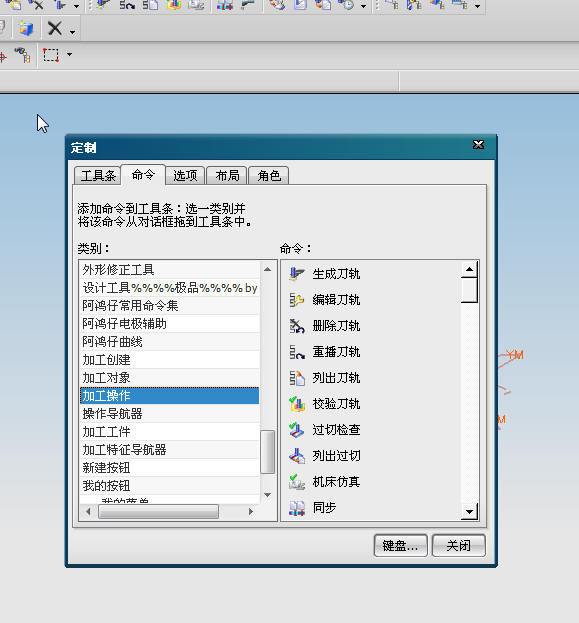Click the 键盘... button
Image resolution: width=579 pixels, height=623 pixels.
click(401, 546)
